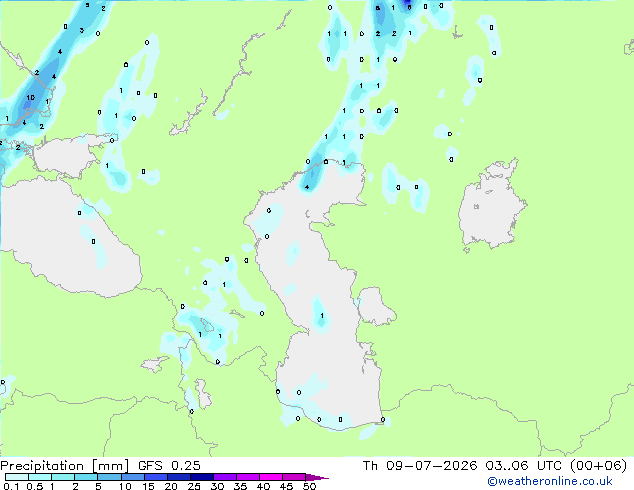The width and height of the screenshot is (634, 490).
Task: Click the 0.1–0.5 mm palest legend swatch
Action: [x=17, y=477]
